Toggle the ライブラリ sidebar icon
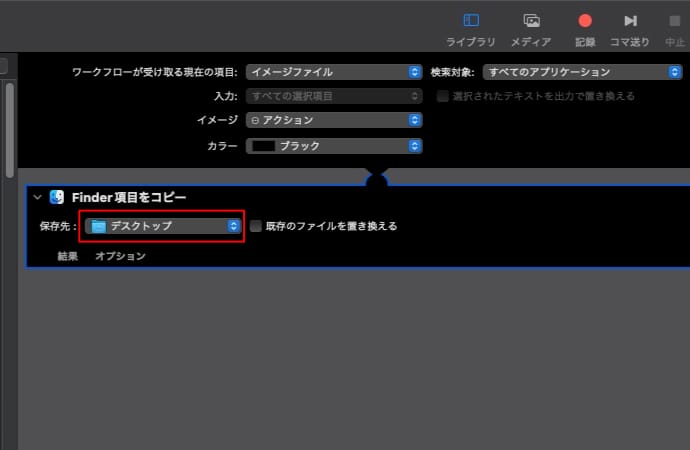This screenshot has width=690, height=450. (x=471, y=20)
